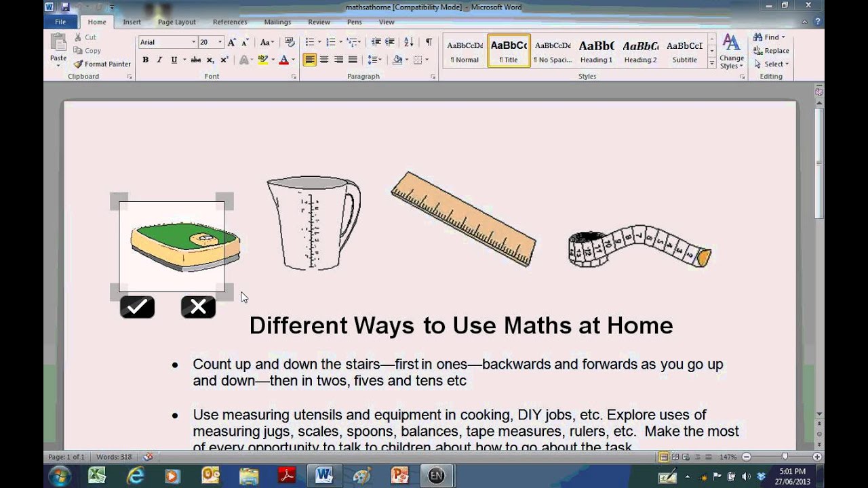Click the Replace command
Image resolution: width=868 pixels, height=488 pixels.
point(771,51)
